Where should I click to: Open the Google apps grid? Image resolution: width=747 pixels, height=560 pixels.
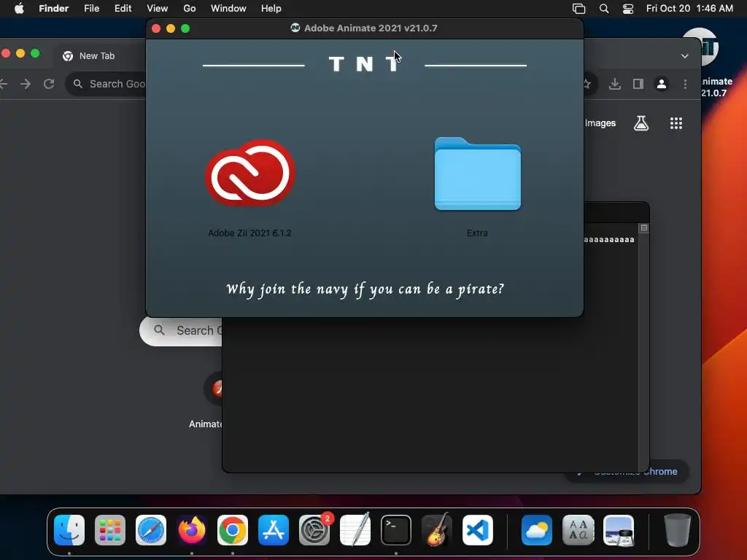[676, 123]
